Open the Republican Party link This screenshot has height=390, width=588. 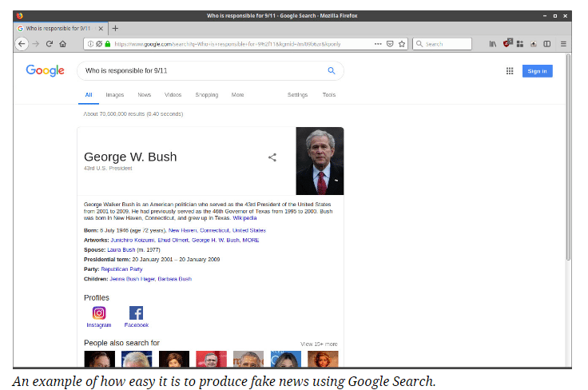point(121,269)
